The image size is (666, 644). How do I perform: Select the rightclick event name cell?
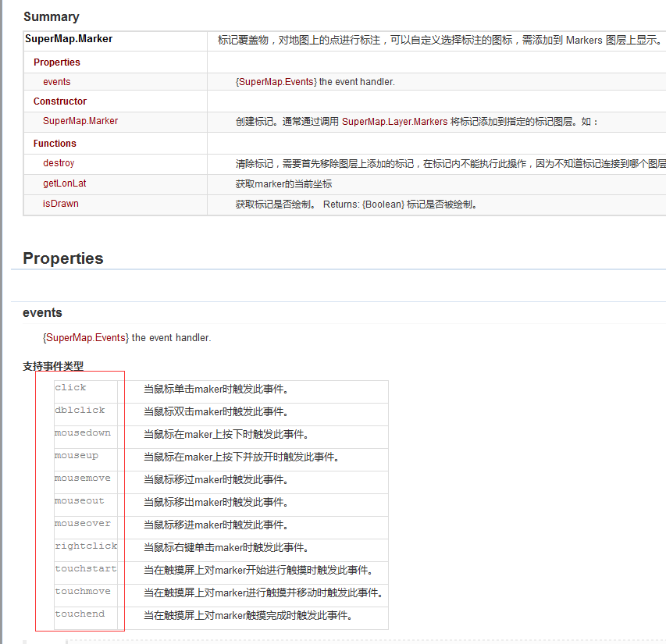click(x=86, y=550)
